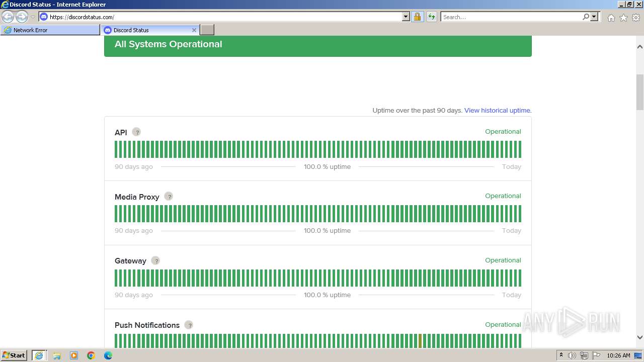
Task: Expand the address bar autocomplete dropdown
Action: click(406, 17)
